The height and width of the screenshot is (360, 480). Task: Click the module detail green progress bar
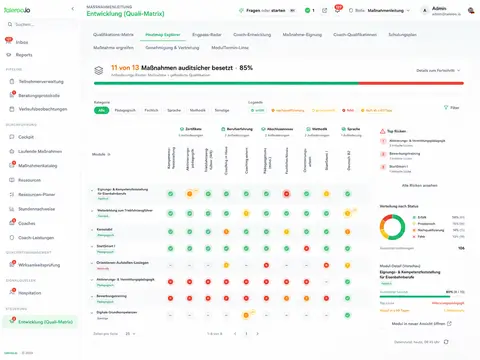[x=422, y=296]
